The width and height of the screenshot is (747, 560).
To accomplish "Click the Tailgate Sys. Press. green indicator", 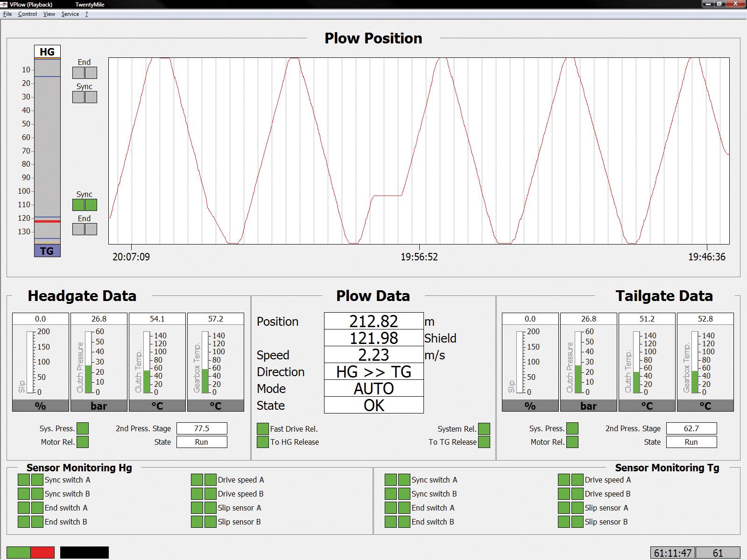I will pyautogui.click(x=572, y=428).
